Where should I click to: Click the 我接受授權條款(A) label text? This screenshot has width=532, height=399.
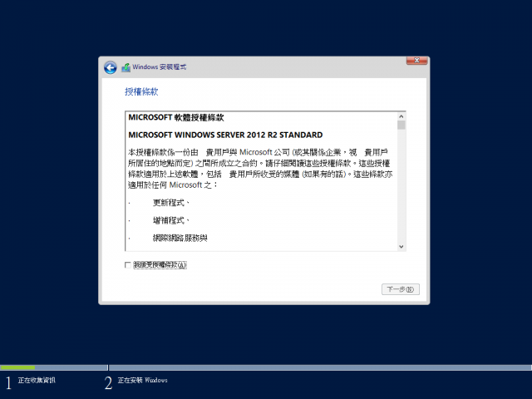click(160, 265)
